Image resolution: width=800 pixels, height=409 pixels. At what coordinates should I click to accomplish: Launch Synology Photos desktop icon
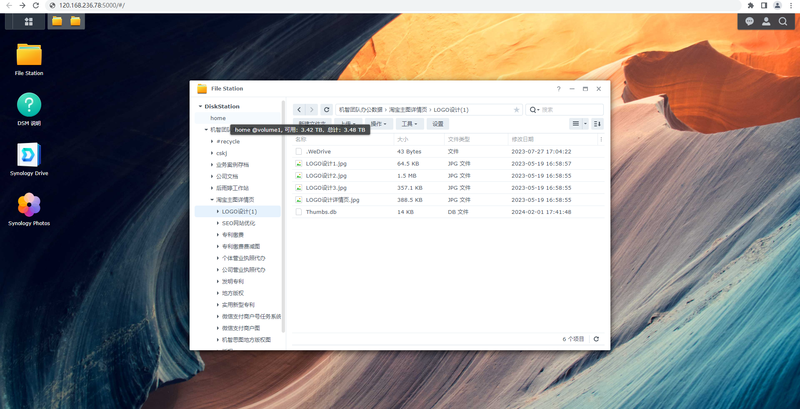tap(29, 206)
